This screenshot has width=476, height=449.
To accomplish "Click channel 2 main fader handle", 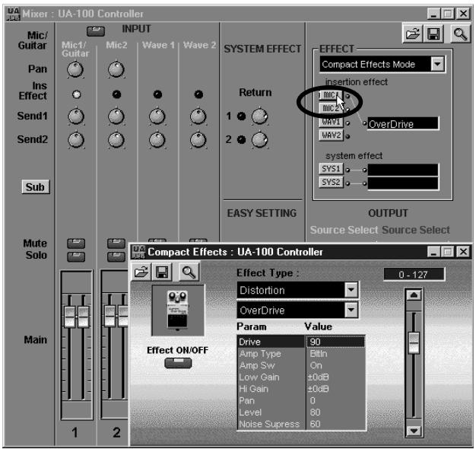I will click(116, 316).
